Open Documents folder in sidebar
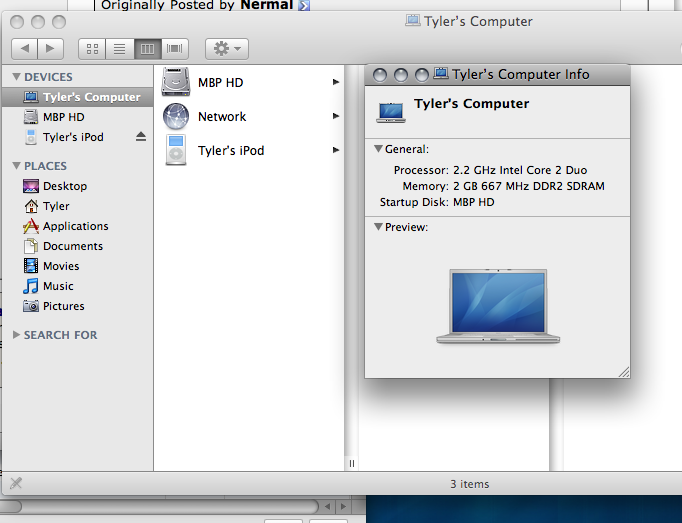This screenshot has height=523, width=682. click(77, 246)
